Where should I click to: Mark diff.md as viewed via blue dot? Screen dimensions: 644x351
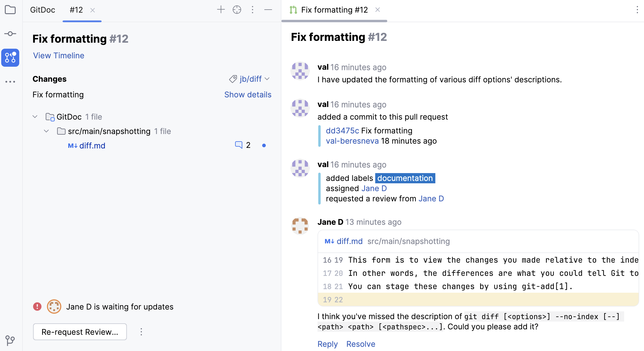click(264, 145)
